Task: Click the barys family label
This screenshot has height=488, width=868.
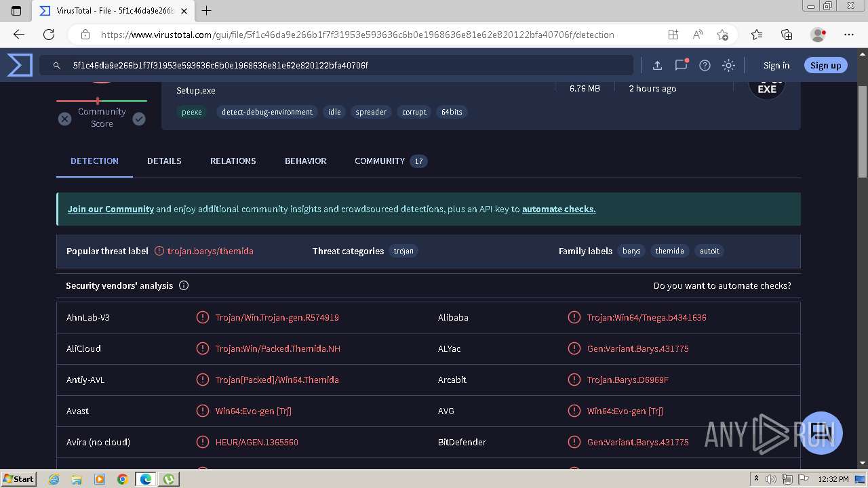Action: coord(631,251)
